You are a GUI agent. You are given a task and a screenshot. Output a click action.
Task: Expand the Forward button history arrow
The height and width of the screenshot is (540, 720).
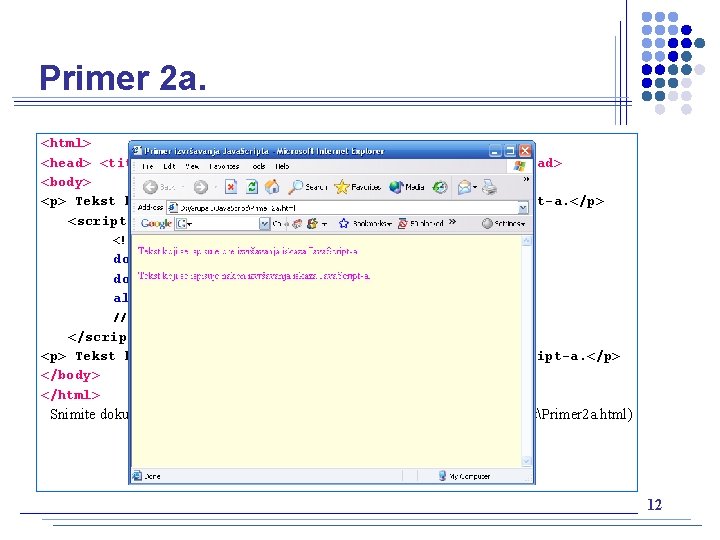pyautogui.click(x=215, y=187)
